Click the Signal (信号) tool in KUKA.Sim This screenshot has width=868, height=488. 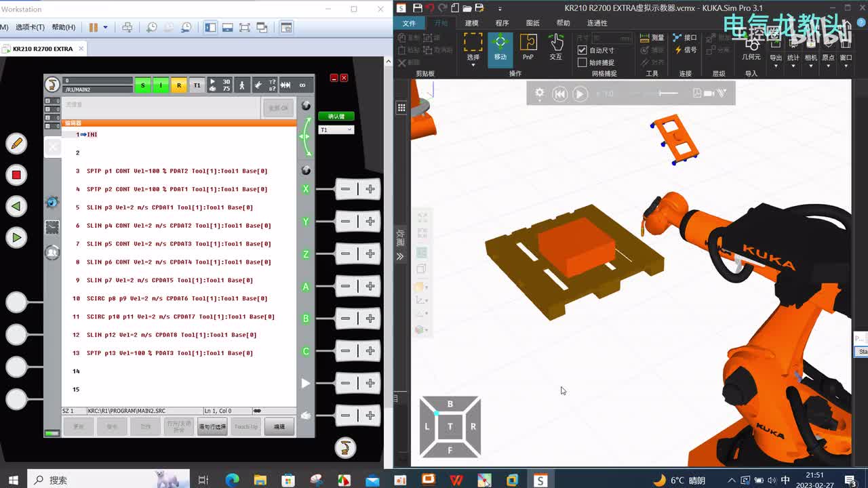[x=685, y=50]
